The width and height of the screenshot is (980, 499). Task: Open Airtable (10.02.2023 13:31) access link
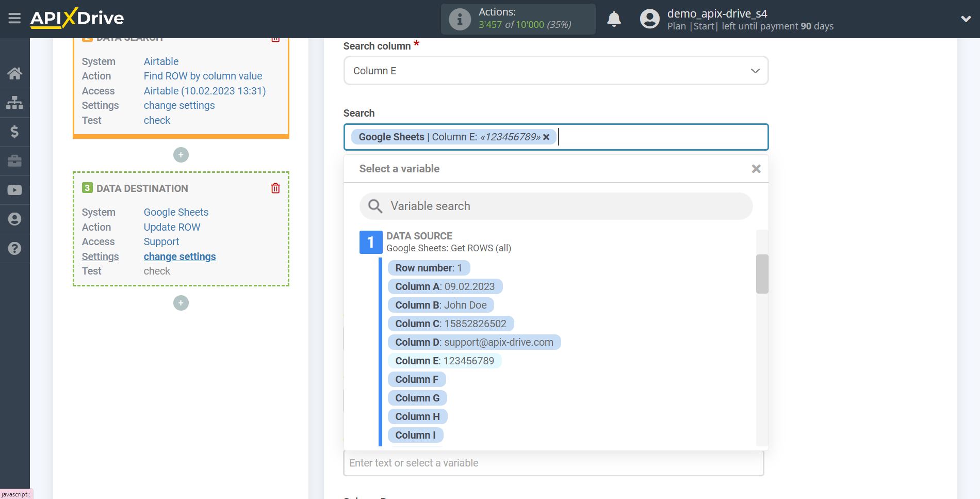pyautogui.click(x=205, y=91)
